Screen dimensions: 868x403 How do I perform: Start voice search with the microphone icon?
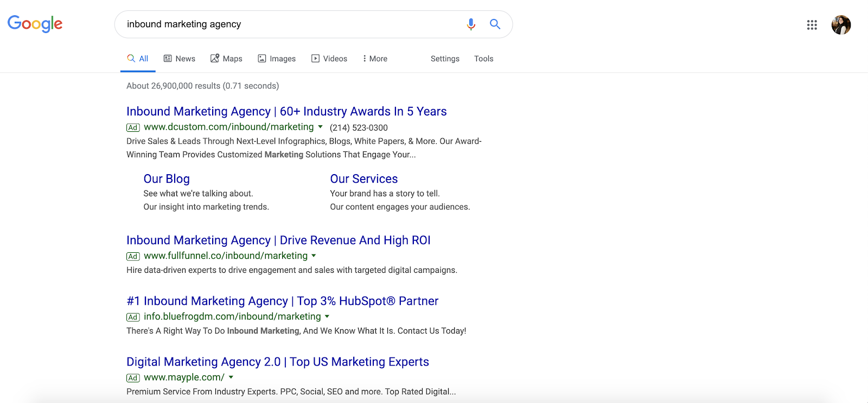coord(471,24)
